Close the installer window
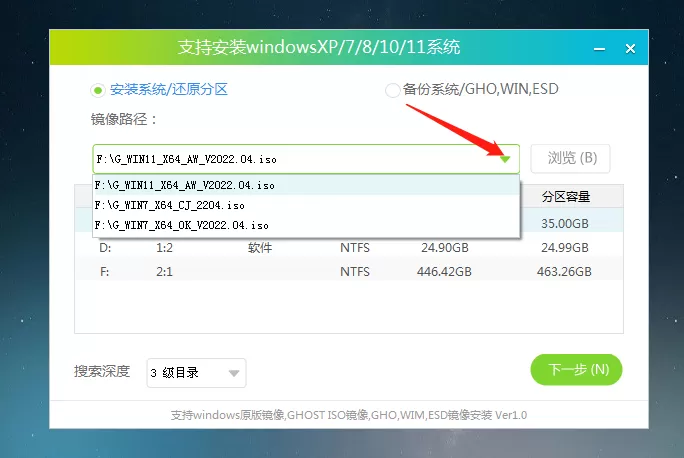Image resolution: width=684 pixels, height=458 pixels. click(630, 48)
